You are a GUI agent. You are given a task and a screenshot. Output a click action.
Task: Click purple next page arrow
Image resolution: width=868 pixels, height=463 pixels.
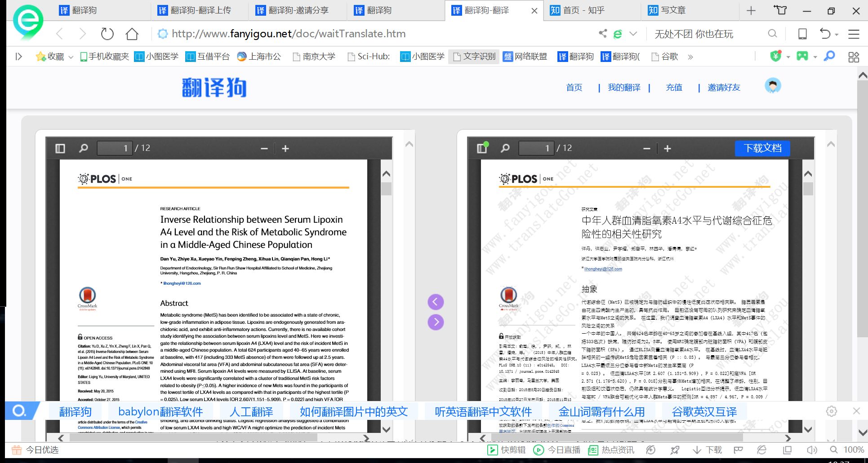(436, 322)
